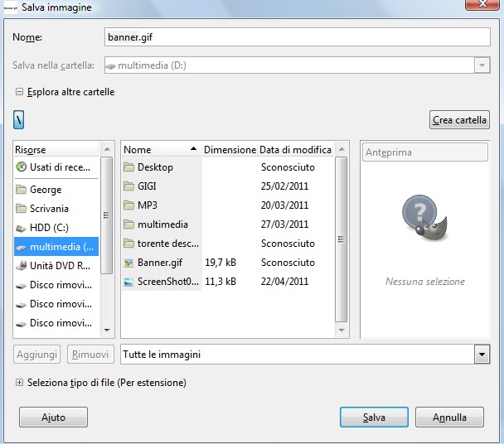Click the Rimuovi bookmark button
This screenshot has height=444, width=504.
pos(90,355)
